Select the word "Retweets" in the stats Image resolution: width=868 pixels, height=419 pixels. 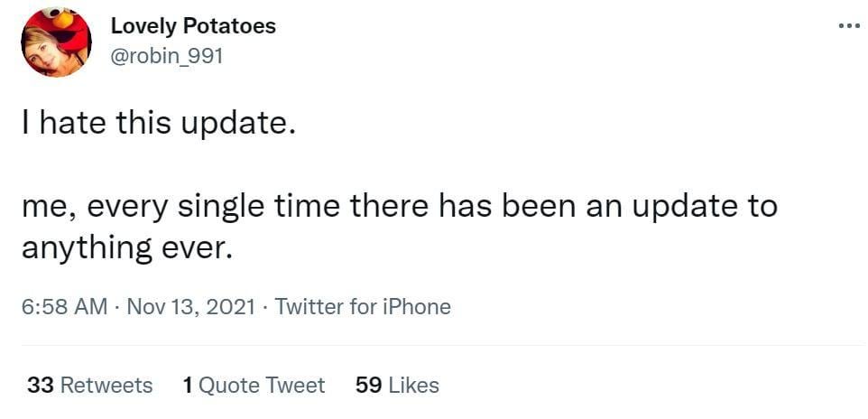106,386
